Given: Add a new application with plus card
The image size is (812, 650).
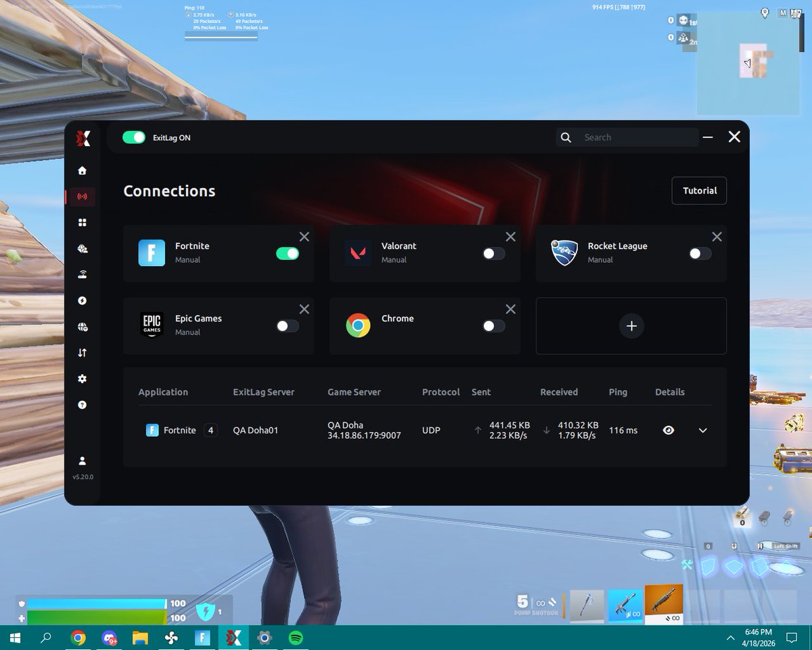Looking at the screenshot, I should click(x=631, y=326).
